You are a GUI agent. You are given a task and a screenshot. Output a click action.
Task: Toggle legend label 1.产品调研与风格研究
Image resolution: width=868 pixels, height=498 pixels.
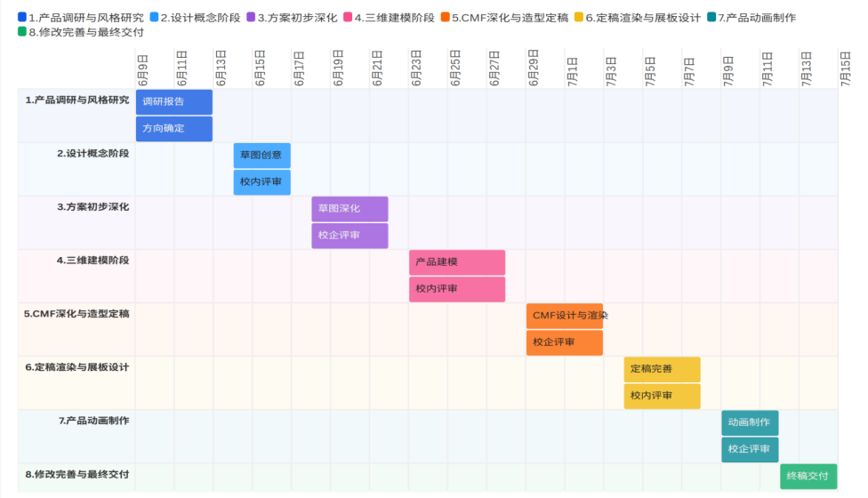(x=85, y=18)
